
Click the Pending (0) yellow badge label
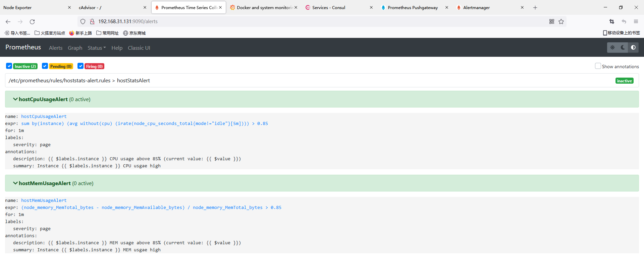(x=61, y=66)
